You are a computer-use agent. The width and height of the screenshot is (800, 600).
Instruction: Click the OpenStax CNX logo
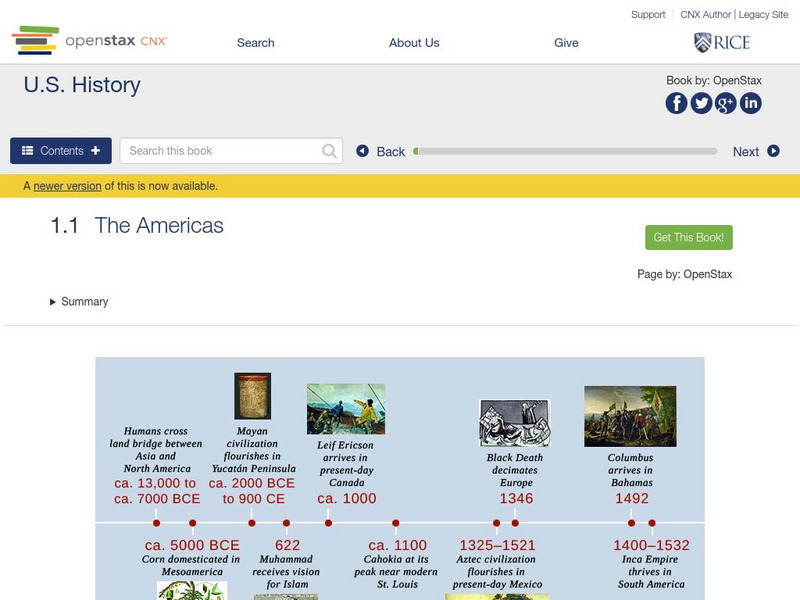90,40
